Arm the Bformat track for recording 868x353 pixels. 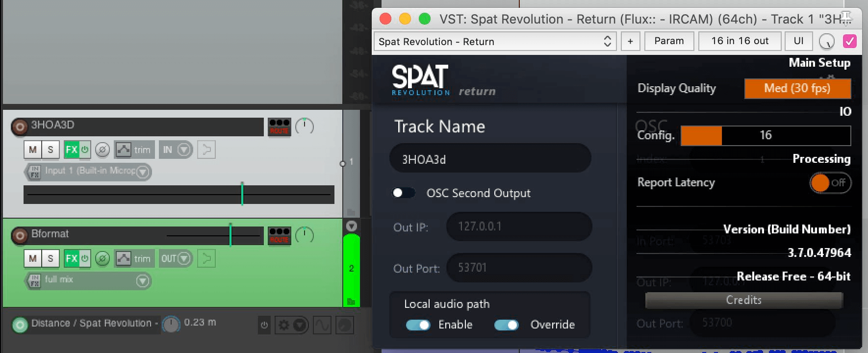20,236
